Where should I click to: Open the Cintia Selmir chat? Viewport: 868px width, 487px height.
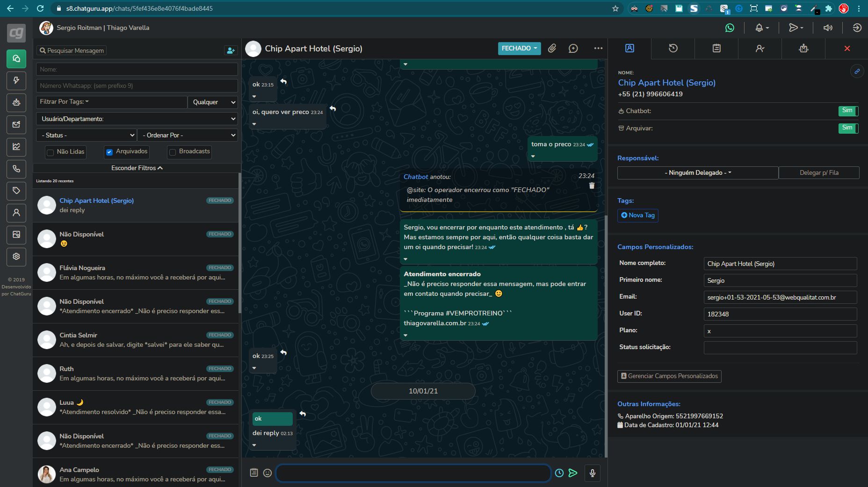pos(136,340)
